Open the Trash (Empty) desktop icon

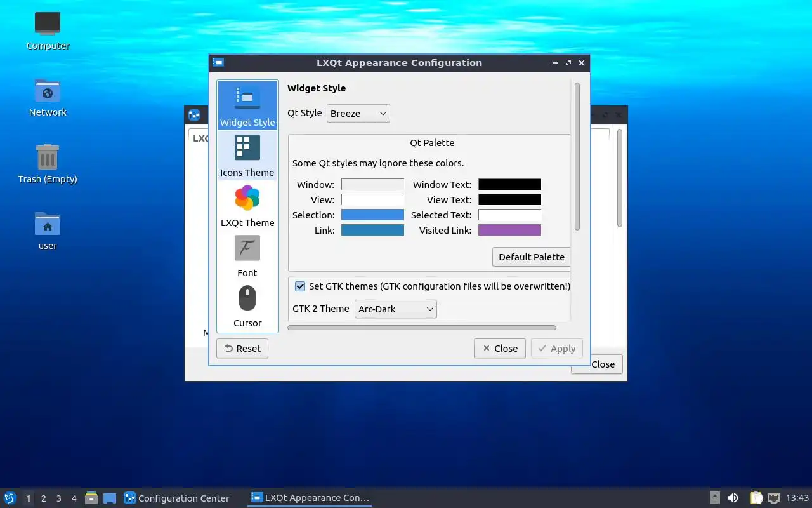click(48, 164)
